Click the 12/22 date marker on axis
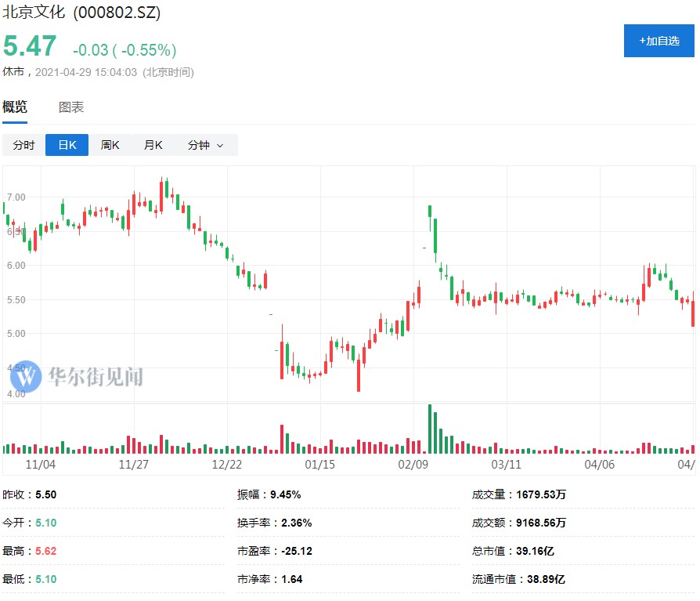This screenshot has height=601, width=700. coord(227,464)
